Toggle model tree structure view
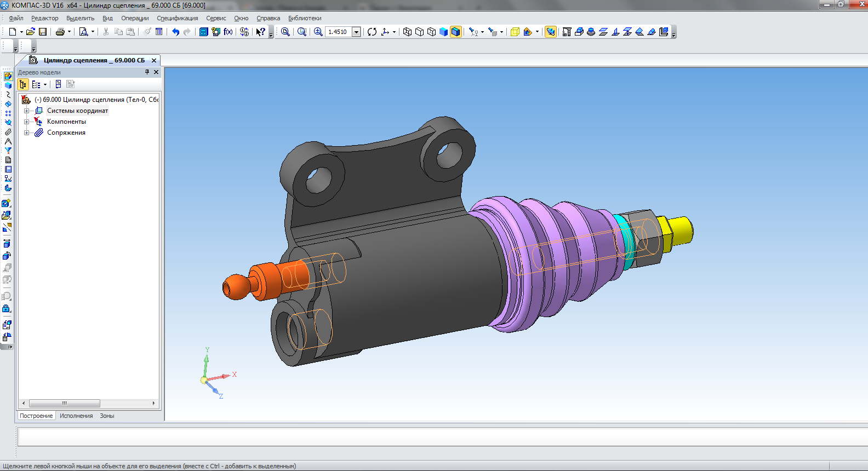Screen dimensions: 868x471 (x=23, y=84)
